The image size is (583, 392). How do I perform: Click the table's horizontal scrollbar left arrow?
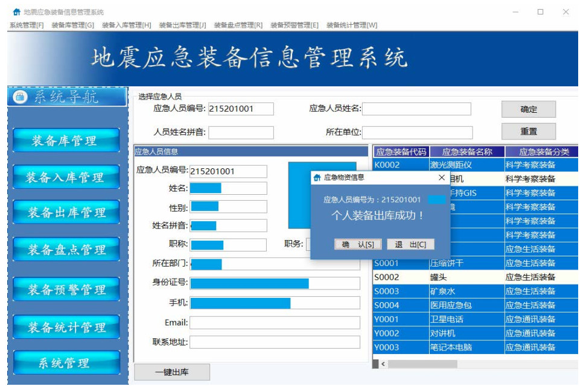(382, 364)
